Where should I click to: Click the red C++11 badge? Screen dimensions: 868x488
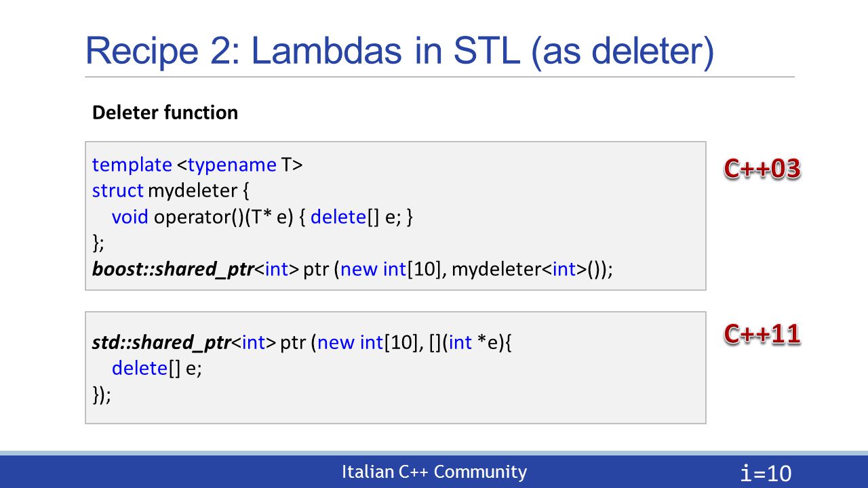pos(762,333)
